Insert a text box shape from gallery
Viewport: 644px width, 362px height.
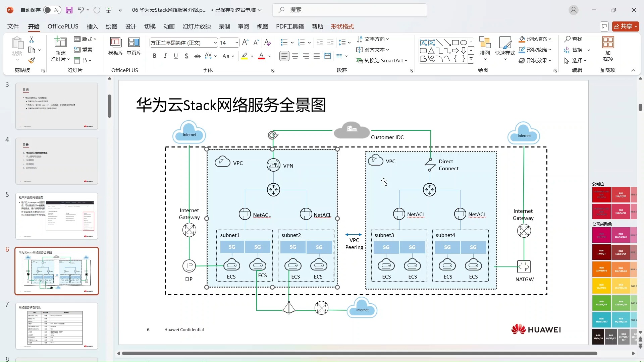pos(423,43)
